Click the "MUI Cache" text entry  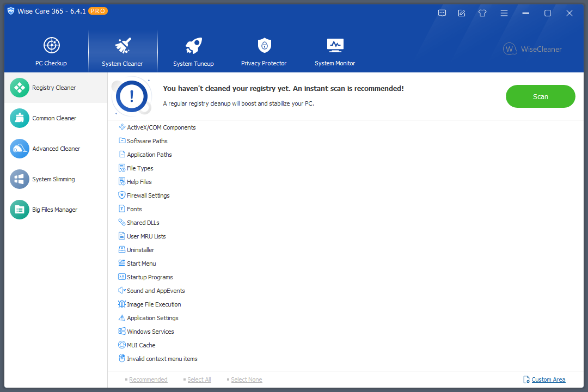click(x=141, y=345)
